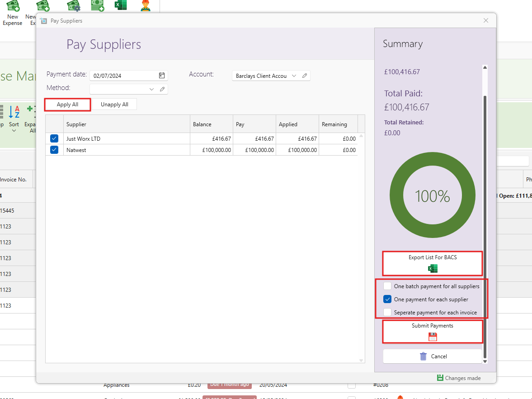Click the Applied column header
The image size is (532, 399).
(x=297, y=124)
